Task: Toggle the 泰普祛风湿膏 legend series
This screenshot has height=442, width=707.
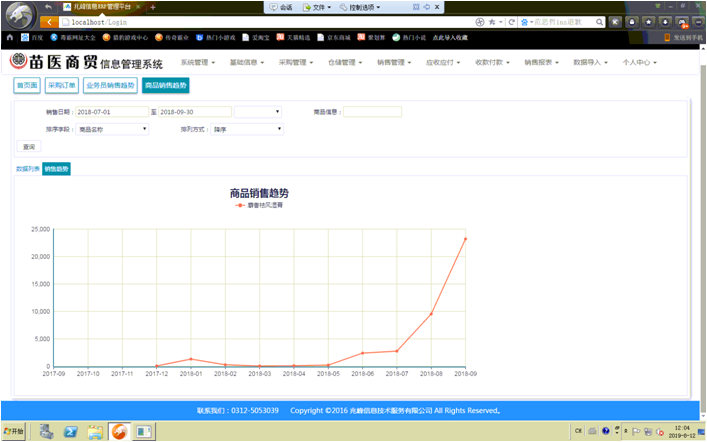Action: pos(260,205)
